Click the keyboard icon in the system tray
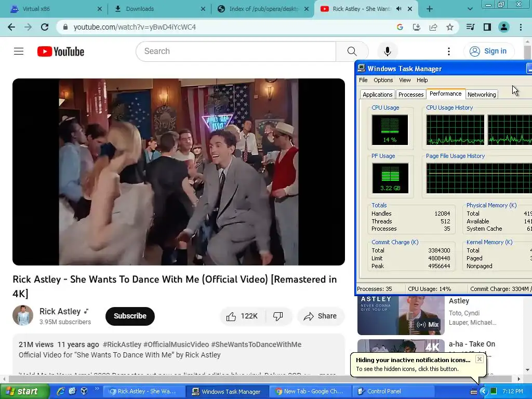Image resolution: width=532 pixels, height=399 pixels. tap(474, 392)
